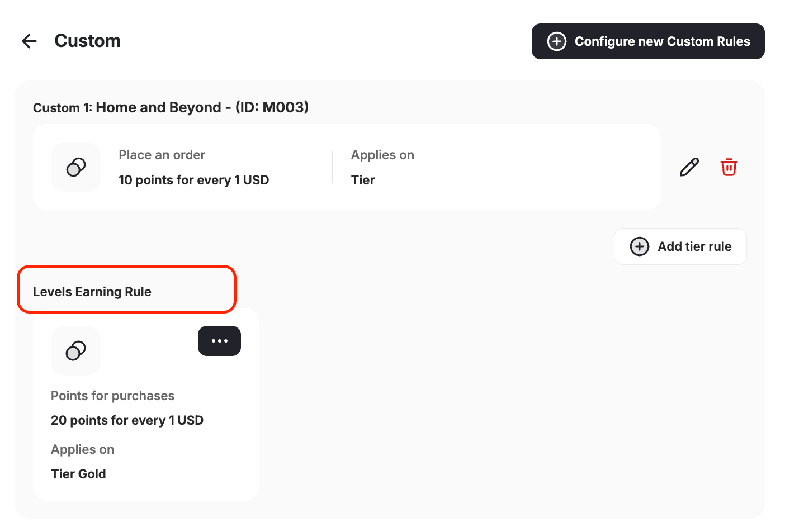Click the 10 points for every 1 USD text

[193, 180]
